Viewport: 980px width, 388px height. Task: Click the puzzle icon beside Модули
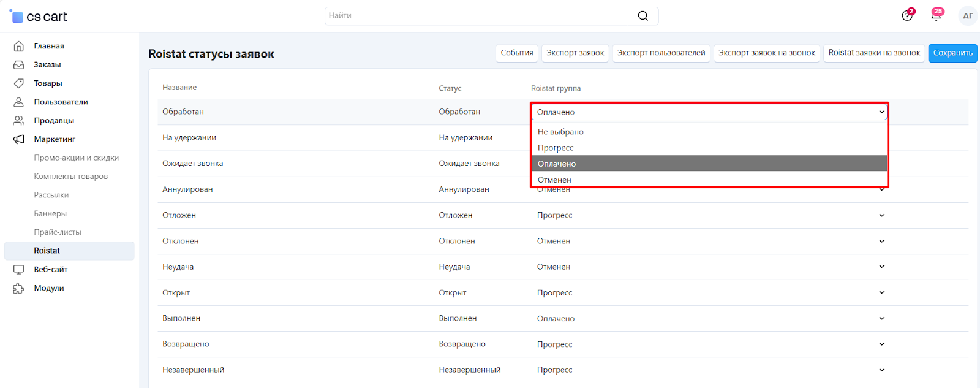pos(19,288)
